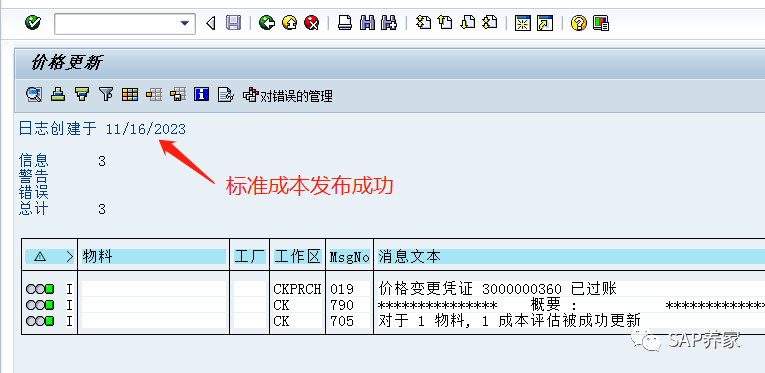
Task: Click the empty 物料 cell in the CKPRCH row
Action: 153,289
